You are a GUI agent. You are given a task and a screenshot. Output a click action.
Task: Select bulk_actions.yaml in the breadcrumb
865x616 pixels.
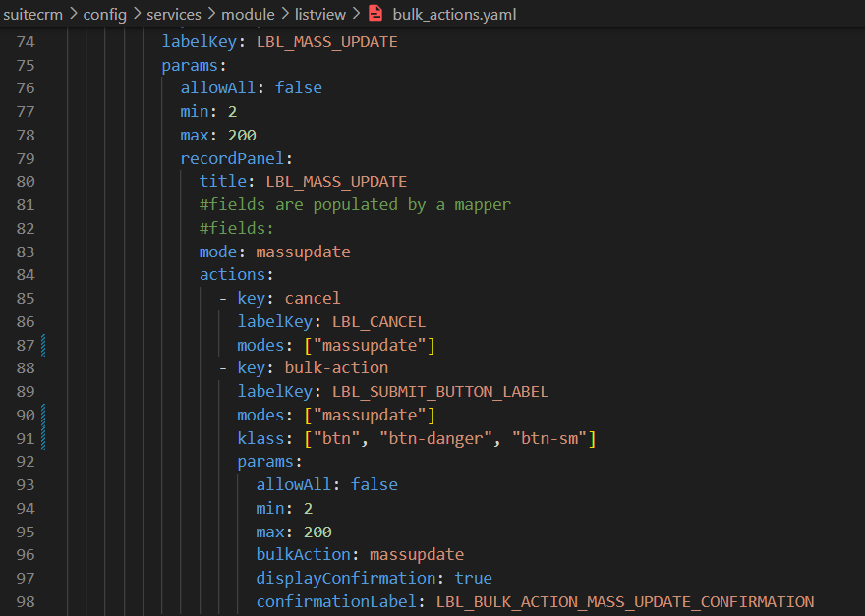[454, 14]
